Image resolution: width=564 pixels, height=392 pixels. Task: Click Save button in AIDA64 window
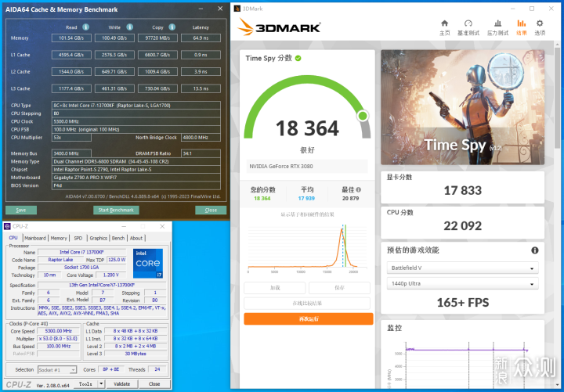(x=21, y=210)
